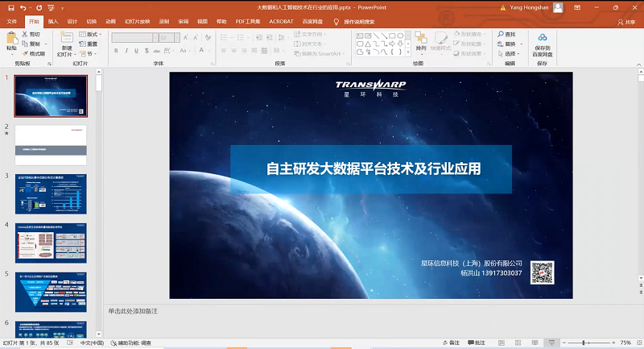Image resolution: width=644 pixels, height=349 pixels.
Task: Toggle the Notes (备注) pane in status bar
Action: click(451, 343)
